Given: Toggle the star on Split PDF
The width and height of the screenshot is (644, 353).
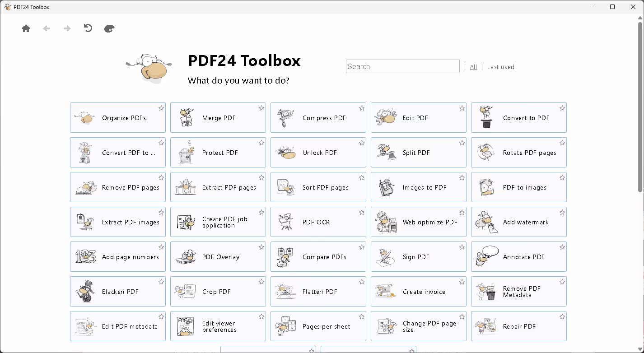Looking at the screenshot, I should [x=462, y=143].
